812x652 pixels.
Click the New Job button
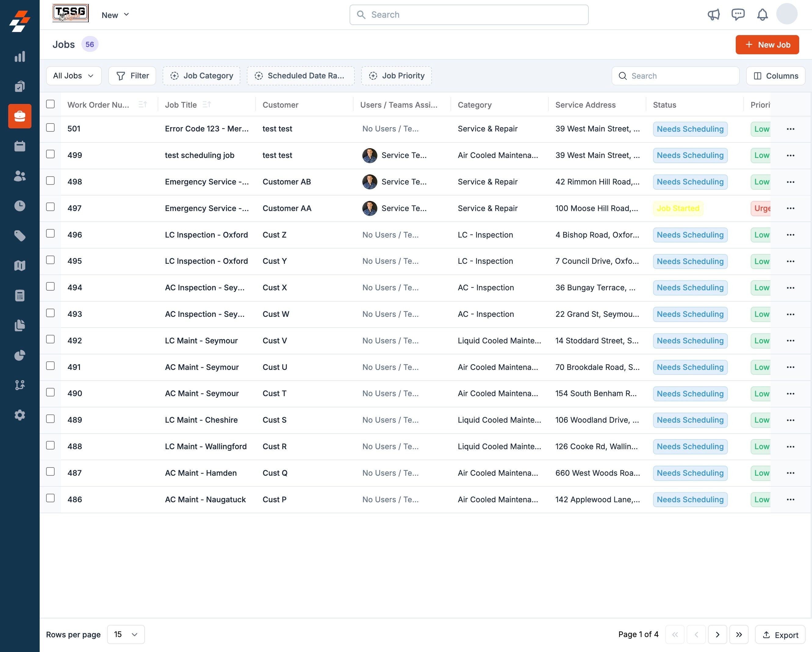point(767,45)
